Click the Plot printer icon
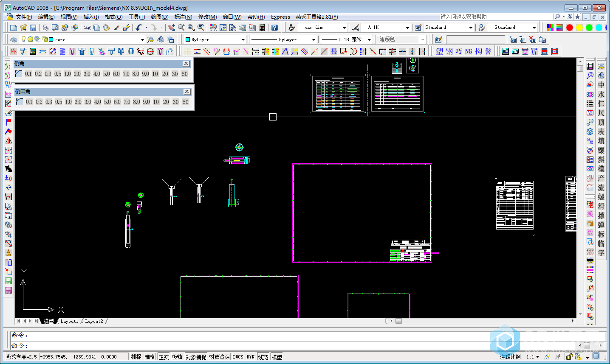 pos(45,28)
